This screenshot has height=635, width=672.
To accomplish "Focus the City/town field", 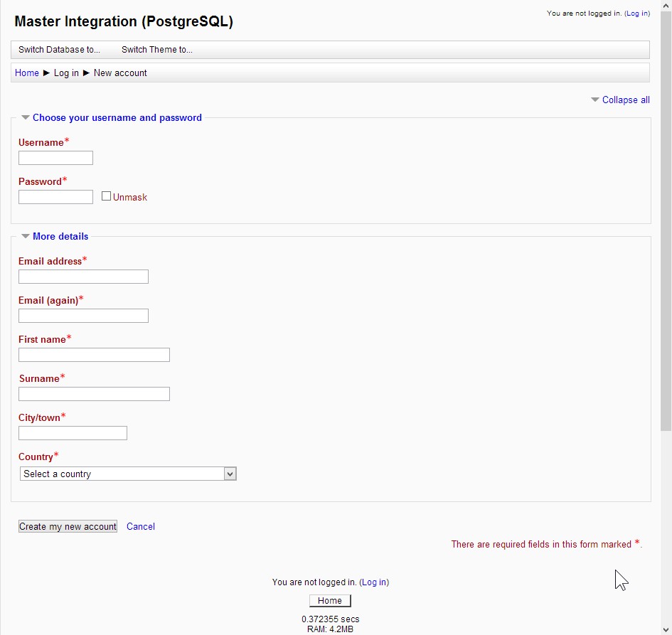I will (x=73, y=433).
